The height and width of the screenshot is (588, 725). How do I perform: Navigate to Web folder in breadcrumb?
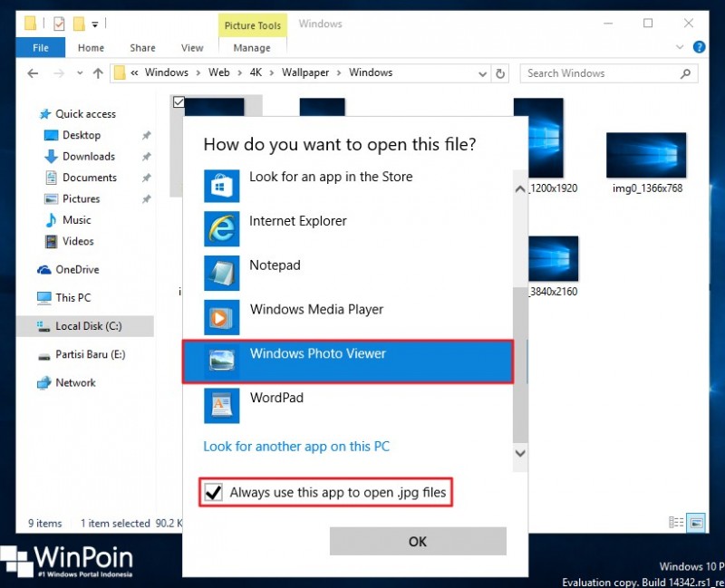pos(218,72)
